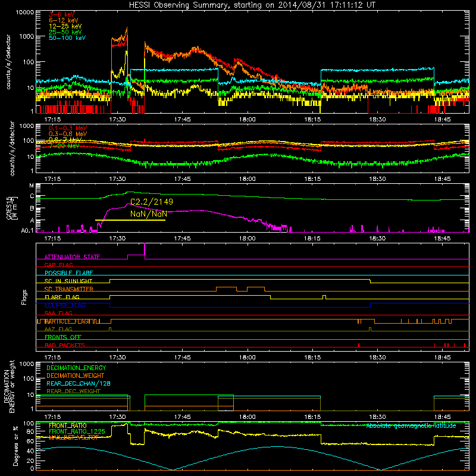The image size is (476, 476).
Task: Click the REAR_DEC_CHAN/128 legend label
Action: click(79, 383)
